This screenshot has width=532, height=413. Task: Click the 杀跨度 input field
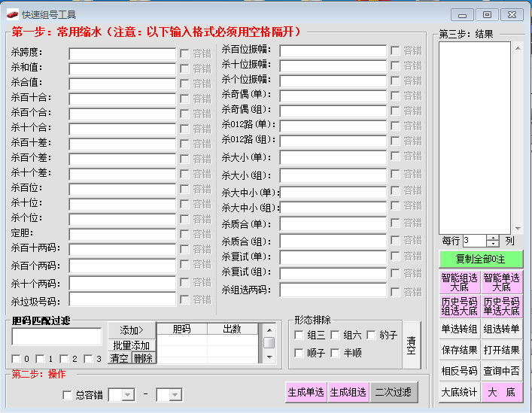[123, 54]
